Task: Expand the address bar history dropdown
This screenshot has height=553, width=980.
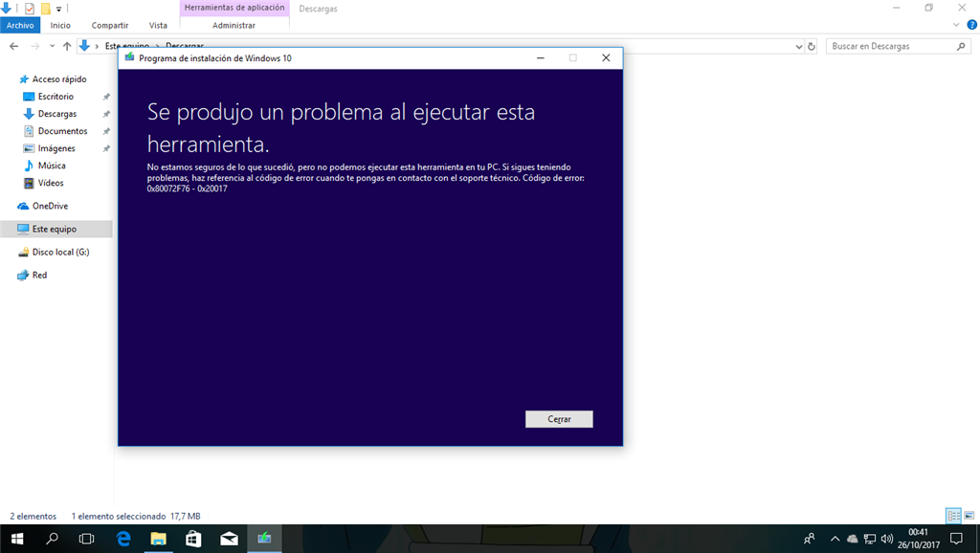Action: (x=798, y=46)
